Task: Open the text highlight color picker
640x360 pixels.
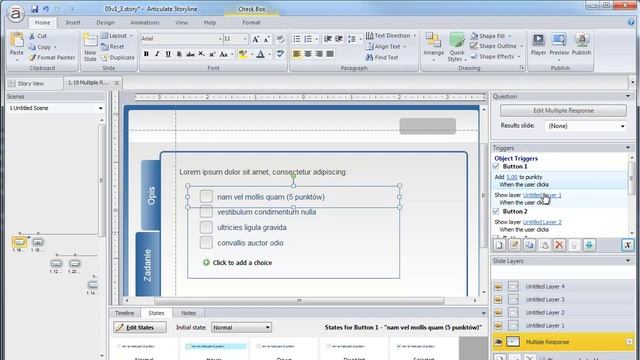Action: pos(243,54)
